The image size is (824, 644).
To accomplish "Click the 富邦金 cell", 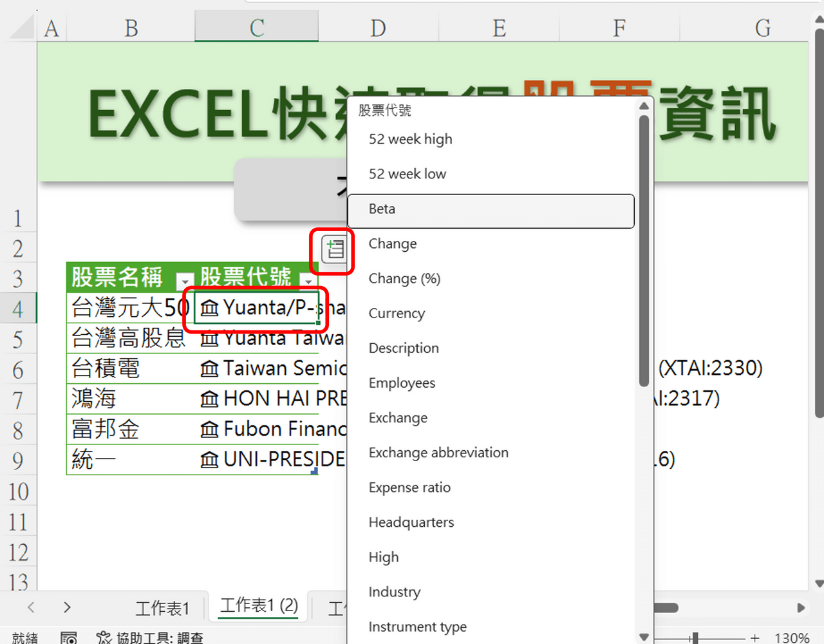I will point(131,430).
